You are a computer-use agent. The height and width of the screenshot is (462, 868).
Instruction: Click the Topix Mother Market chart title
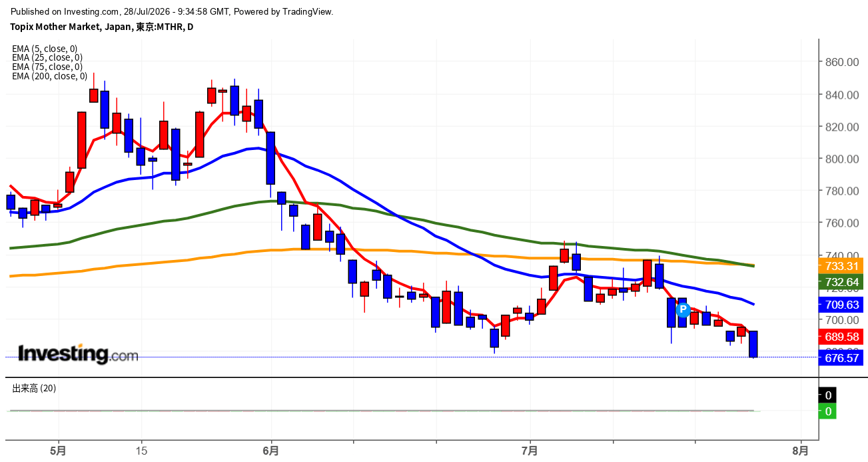click(x=102, y=27)
